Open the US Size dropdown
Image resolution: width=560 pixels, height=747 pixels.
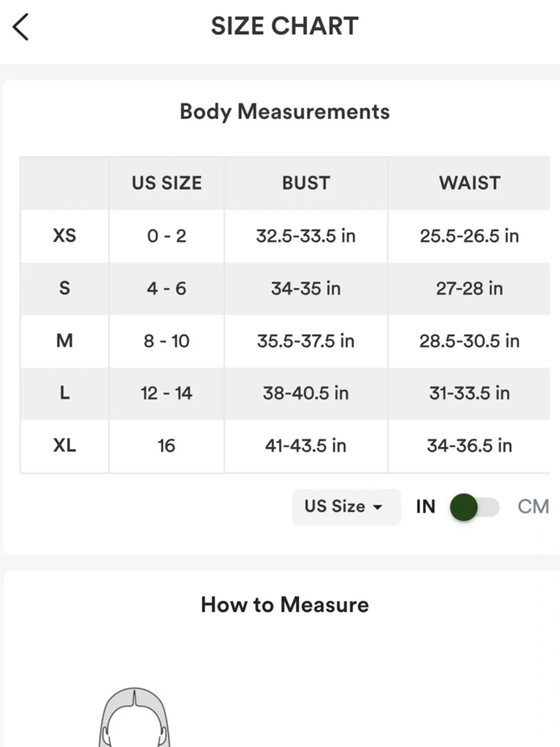pyautogui.click(x=346, y=507)
